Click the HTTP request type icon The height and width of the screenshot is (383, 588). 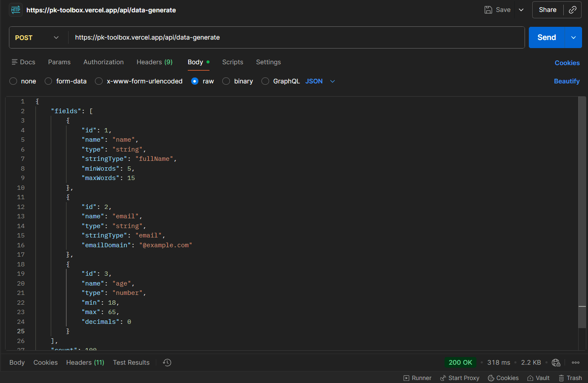pos(16,10)
